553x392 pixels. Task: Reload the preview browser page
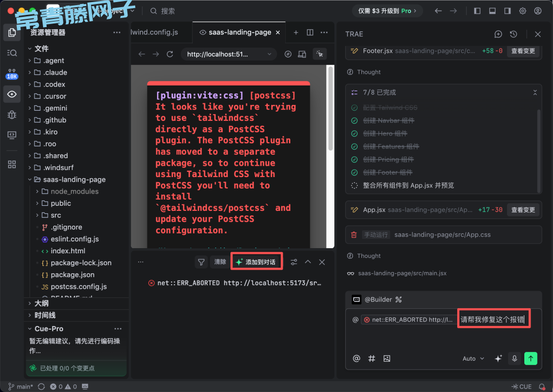[x=170, y=54]
